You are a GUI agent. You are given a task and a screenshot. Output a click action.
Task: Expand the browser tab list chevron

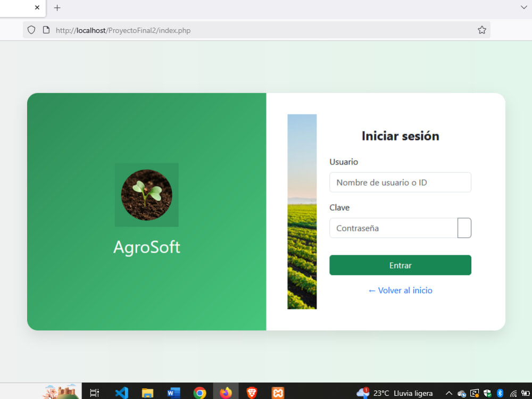523,7
